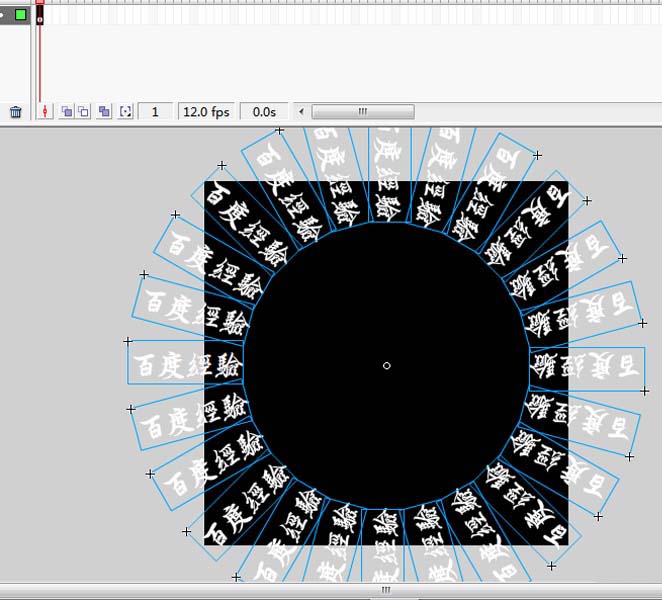Screen dimensions: 662x600
Task: Select the upright horizontal 百度经验 text instance
Action: click(x=185, y=362)
